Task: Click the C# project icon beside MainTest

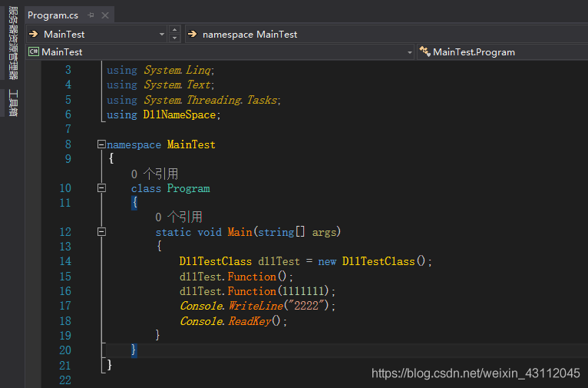Action: 33,52
